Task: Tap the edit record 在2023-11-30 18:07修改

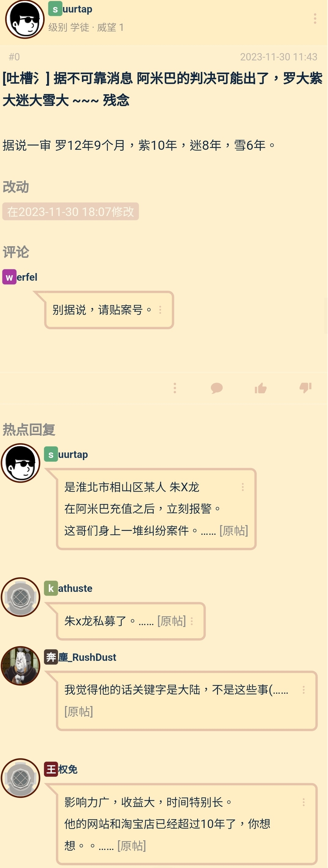Action: 71,212
